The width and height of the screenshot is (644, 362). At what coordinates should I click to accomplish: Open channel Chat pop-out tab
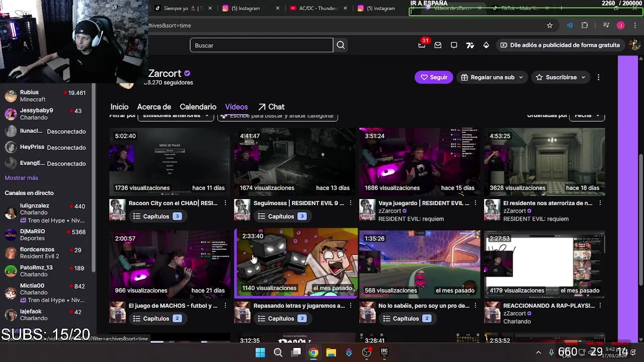click(x=271, y=107)
